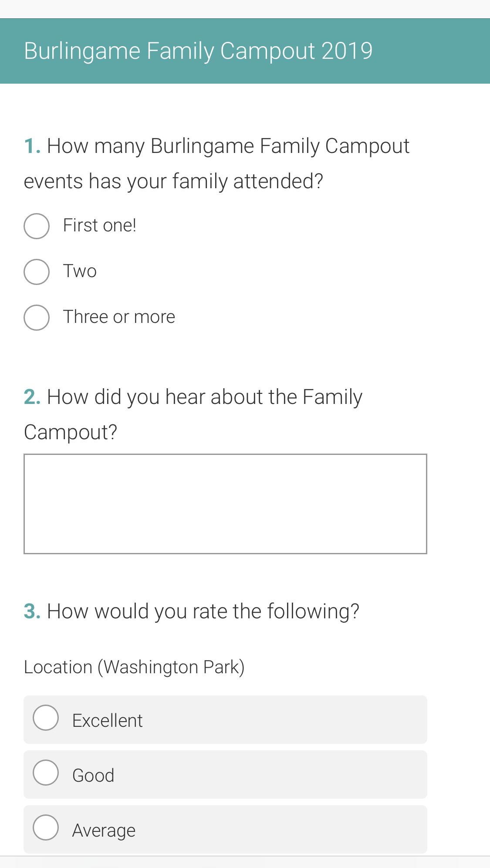
Task: Click the teal number 1 of the first question
Action: (x=32, y=146)
